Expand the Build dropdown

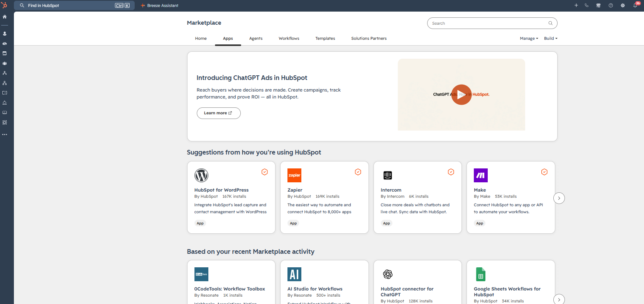click(551, 38)
